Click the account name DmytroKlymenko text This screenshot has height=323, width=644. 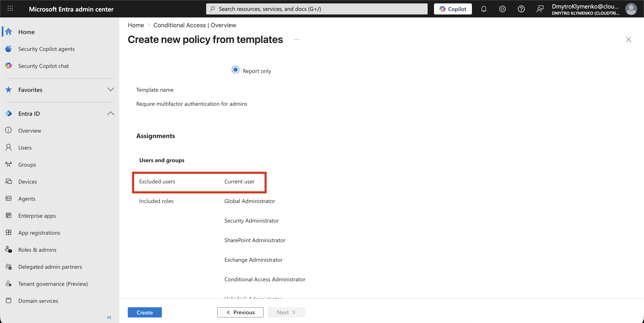[x=585, y=7]
